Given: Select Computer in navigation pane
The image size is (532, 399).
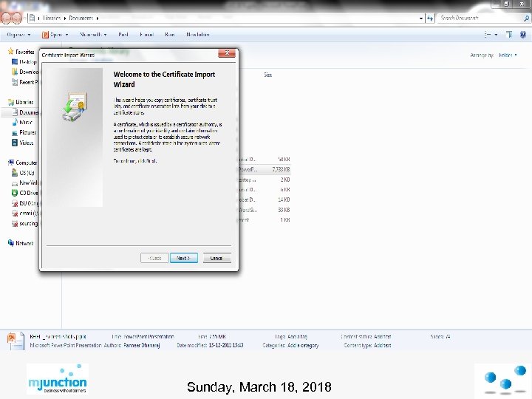Looking at the screenshot, I should pos(26,163).
